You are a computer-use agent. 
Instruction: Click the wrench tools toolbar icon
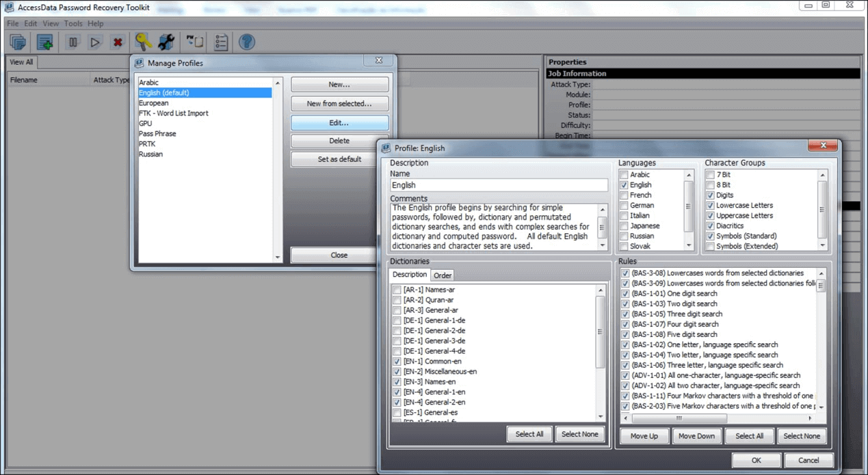pos(166,42)
